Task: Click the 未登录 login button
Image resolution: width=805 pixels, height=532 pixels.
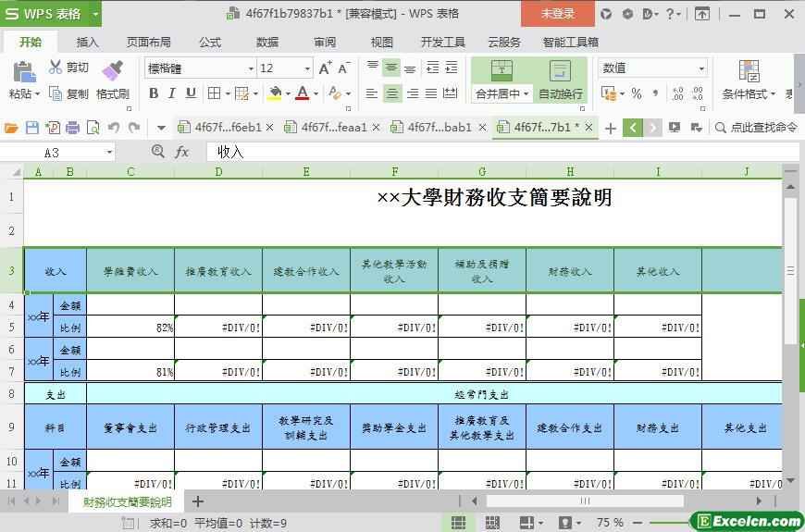Action: click(x=557, y=13)
